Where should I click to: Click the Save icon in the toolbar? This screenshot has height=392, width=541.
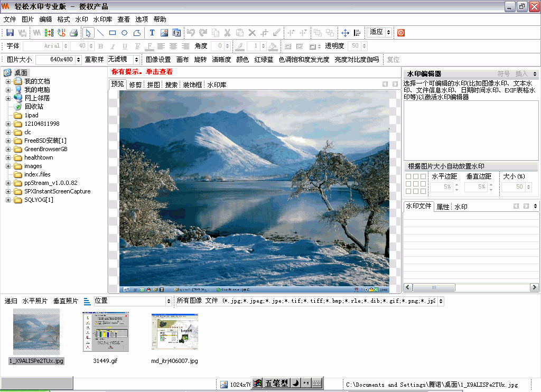(10, 33)
